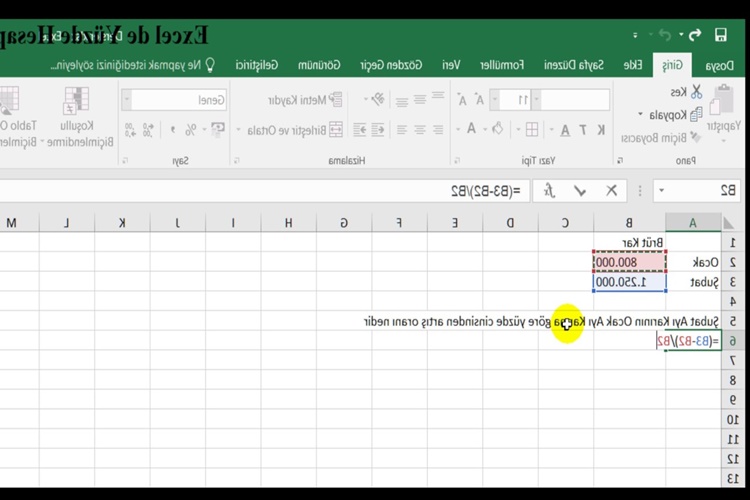This screenshot has height=500, width=750.
Task: Click the fx insert function button
Action: coord(549,191)
